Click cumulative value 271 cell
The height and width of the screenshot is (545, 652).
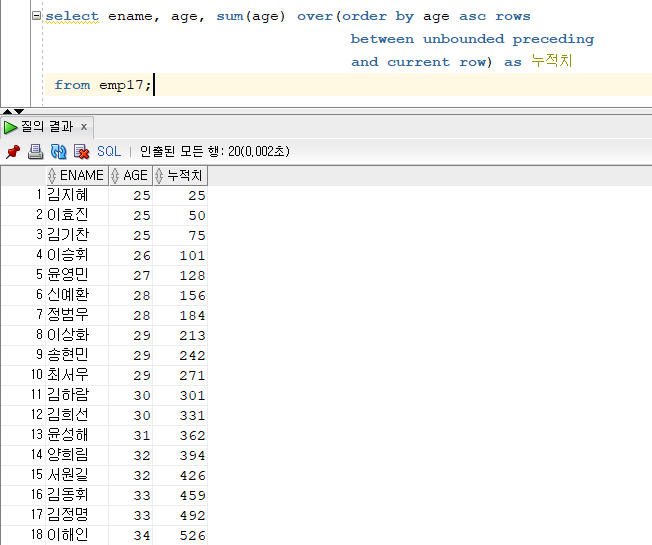point(180,375)
